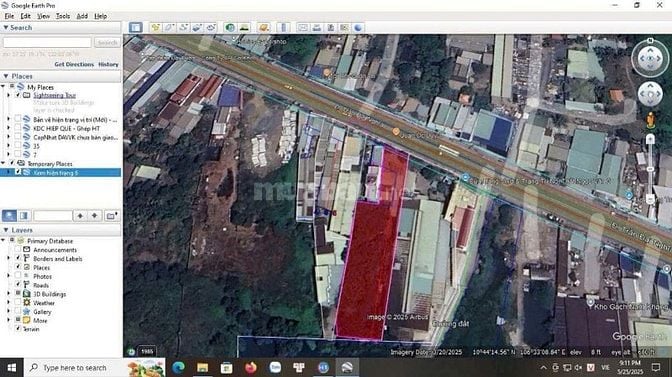
Task: Click the zoom slider track
Action: (650, 169)
